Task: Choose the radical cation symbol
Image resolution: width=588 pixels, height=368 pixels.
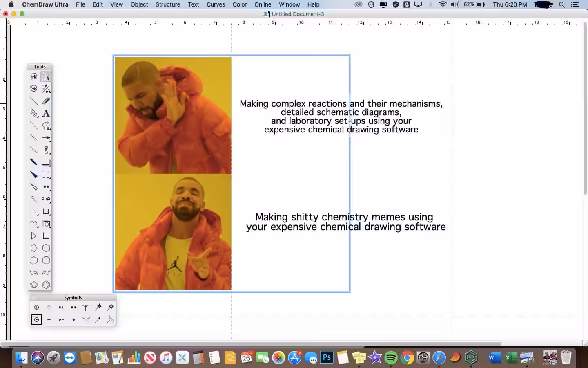Action: coord(61,307)
